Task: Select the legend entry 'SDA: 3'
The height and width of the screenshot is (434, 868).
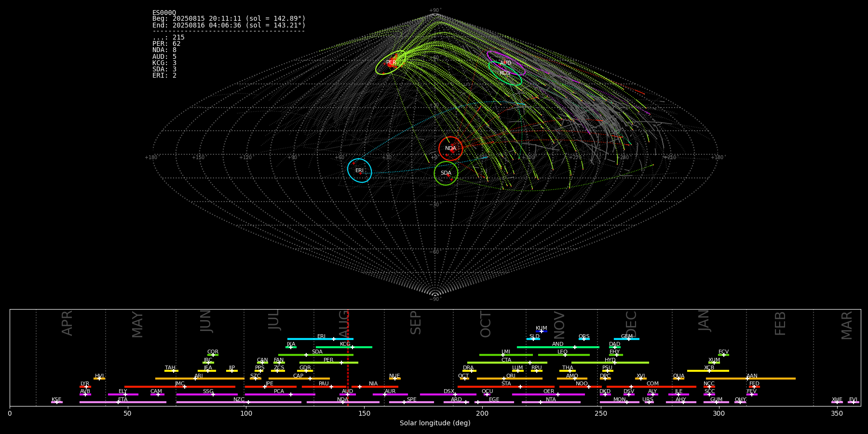Action: [x=164, y=69]
